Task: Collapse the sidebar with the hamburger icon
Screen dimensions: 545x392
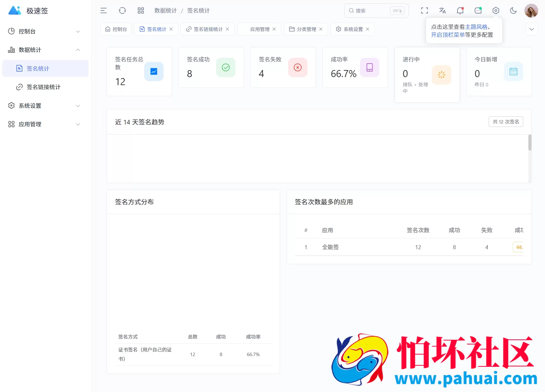Action: 104,11
